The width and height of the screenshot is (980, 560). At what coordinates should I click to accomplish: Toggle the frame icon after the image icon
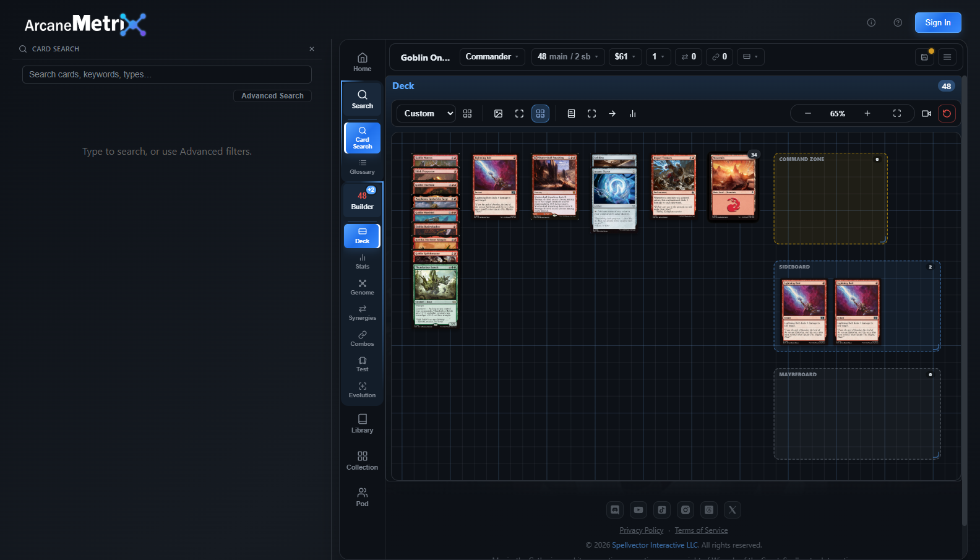tap(519, 113)
